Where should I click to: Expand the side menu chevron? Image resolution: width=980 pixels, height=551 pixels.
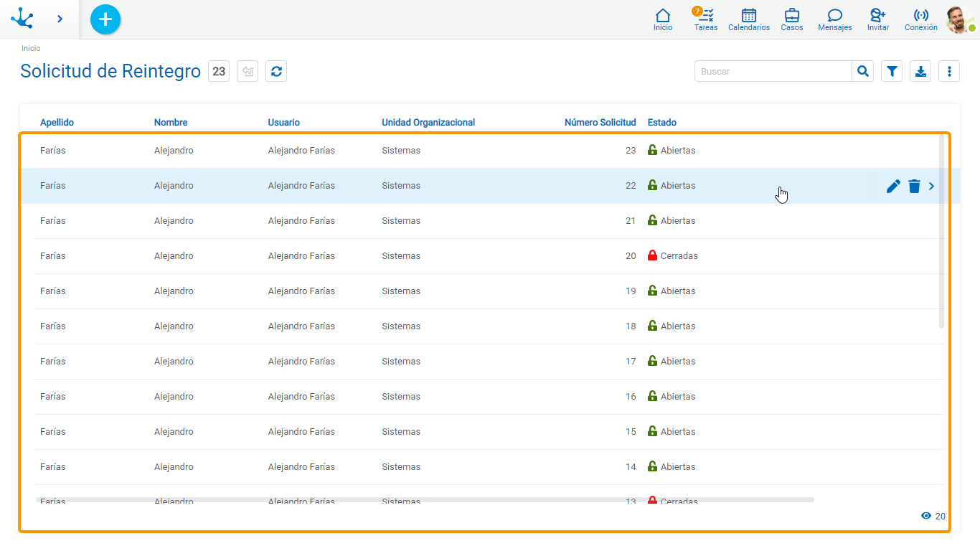[x=60, y=19]
